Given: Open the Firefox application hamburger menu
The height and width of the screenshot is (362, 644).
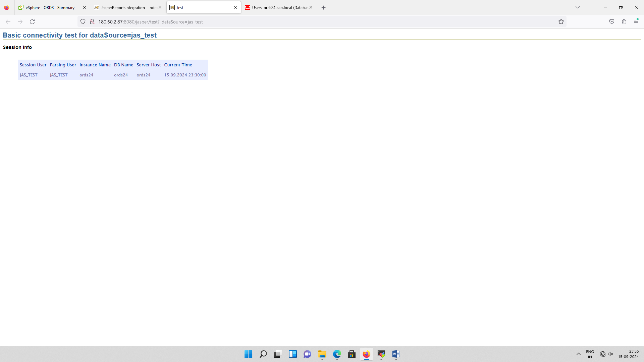Looking at the screenshot, I should point(636,22).
